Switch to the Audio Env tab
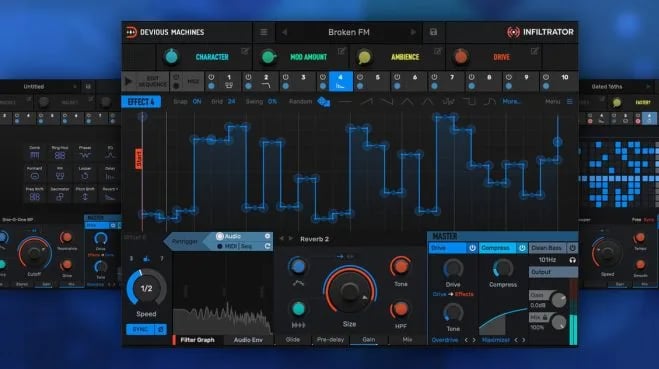The height and width of the screenshot is (369, 659). pos(248,340)
